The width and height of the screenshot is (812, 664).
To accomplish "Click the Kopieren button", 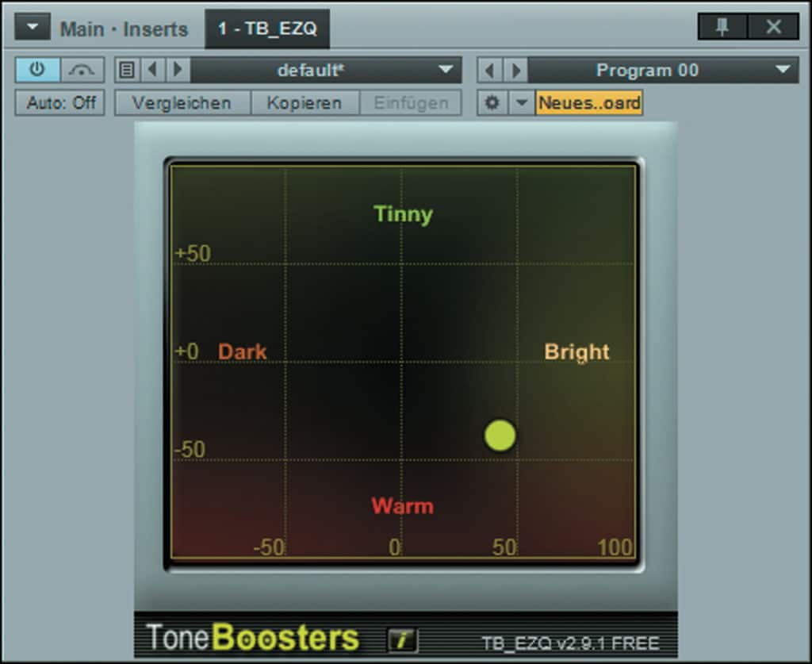I will click(x=304, y=102).
